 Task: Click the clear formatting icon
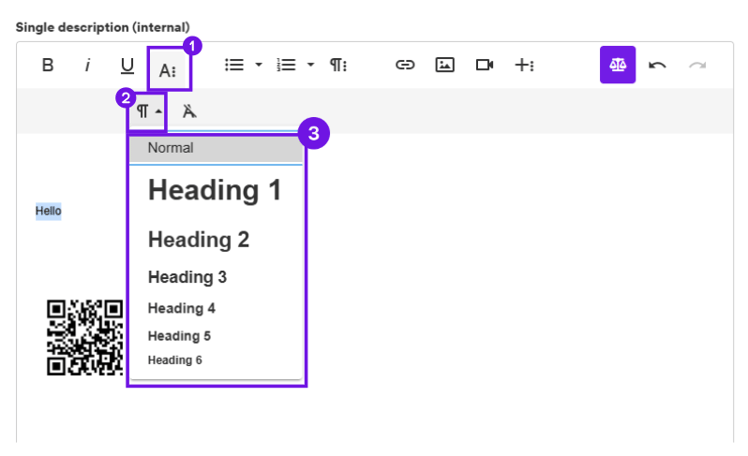[x=188, y=111]
